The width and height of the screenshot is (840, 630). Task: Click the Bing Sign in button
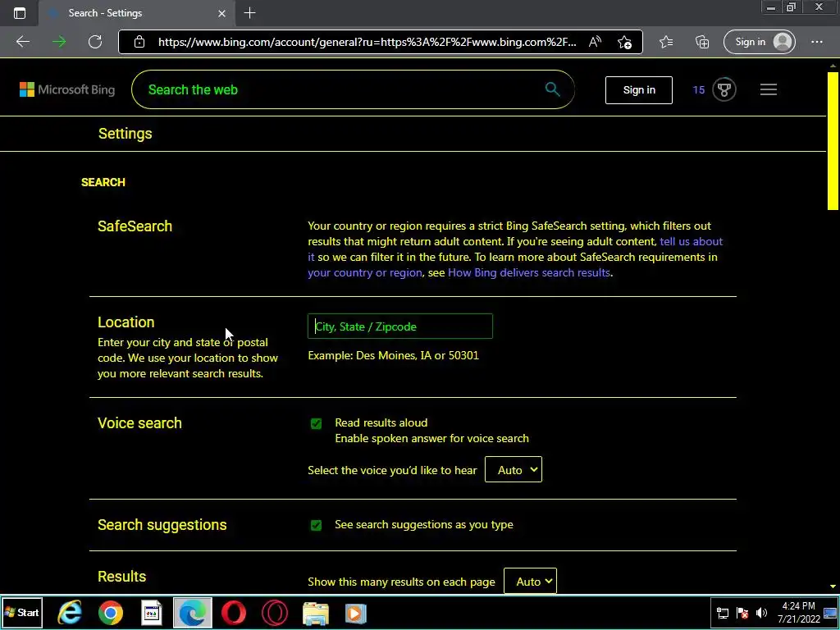[x=638, y=90]
